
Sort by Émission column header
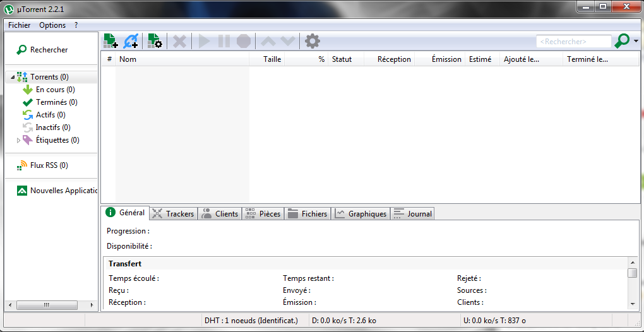(x=440, y=59)
